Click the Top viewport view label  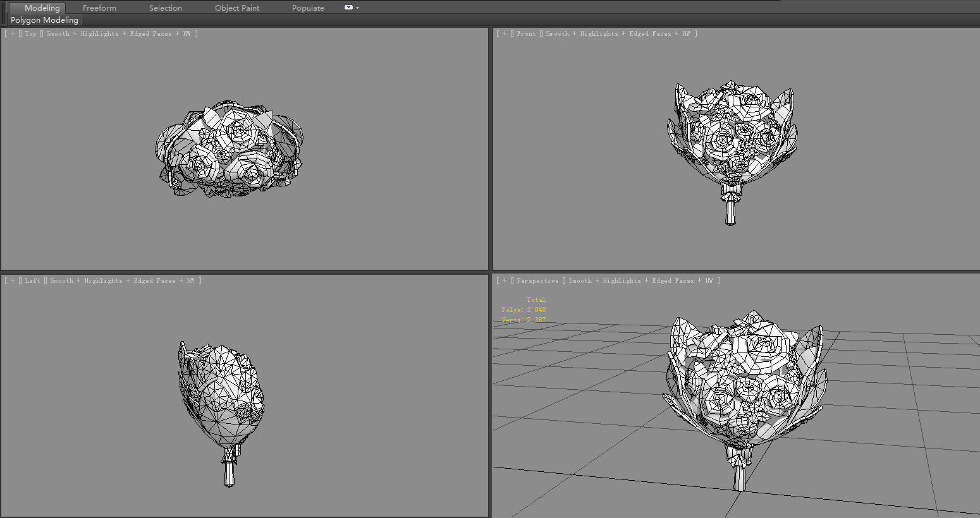(30, 34)
